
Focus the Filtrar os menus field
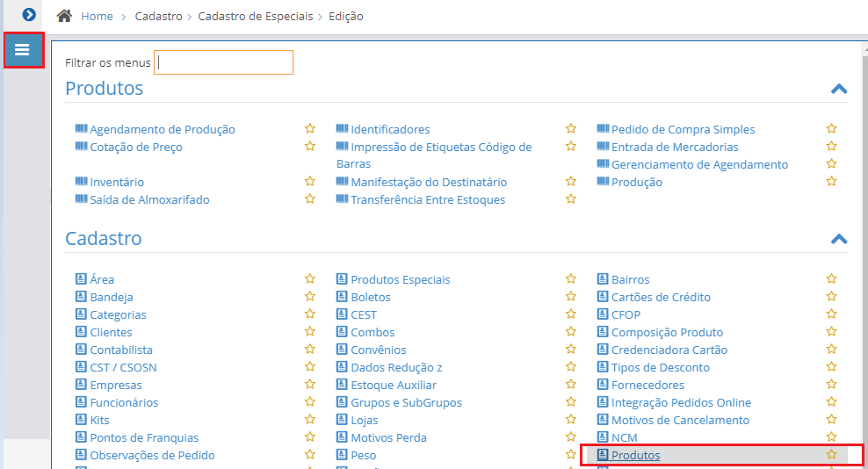click(223, 62)
